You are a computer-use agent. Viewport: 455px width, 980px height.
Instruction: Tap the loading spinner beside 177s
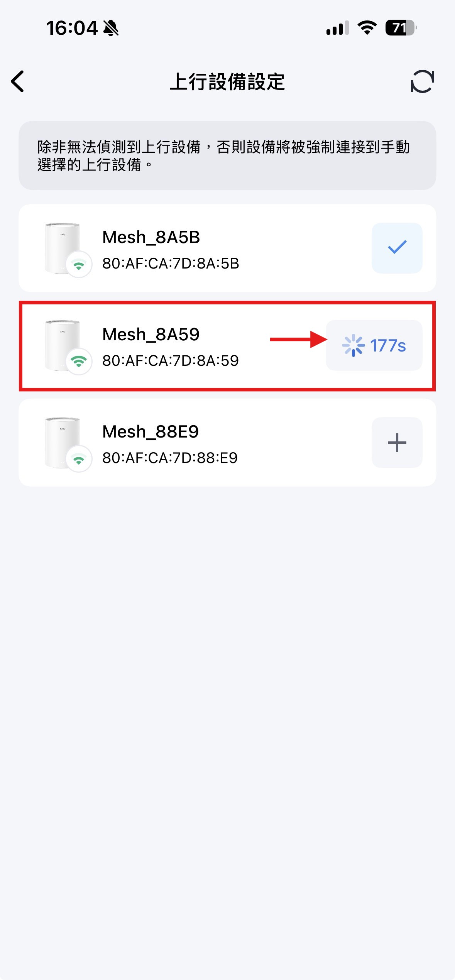point(353,346)
